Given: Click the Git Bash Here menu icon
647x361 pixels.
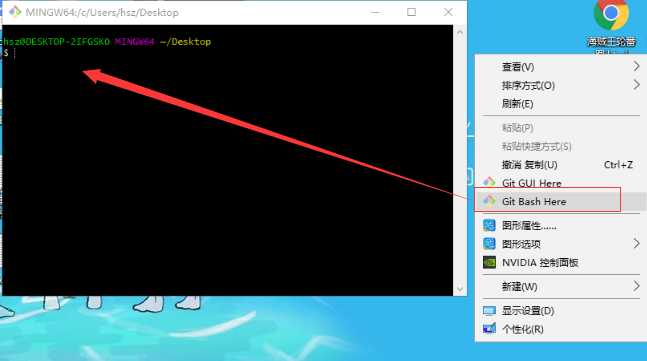Looking at the screenshot, I should point(489,201).
